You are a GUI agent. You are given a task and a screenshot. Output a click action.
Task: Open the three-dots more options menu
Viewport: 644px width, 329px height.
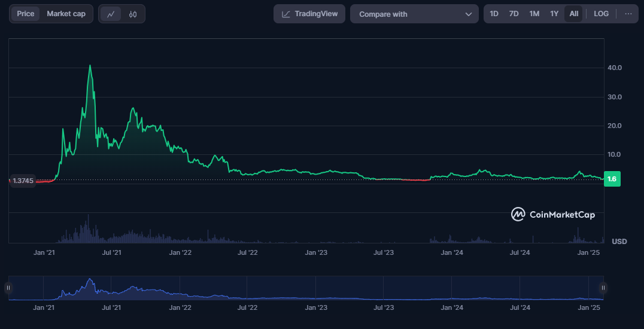pyautogui.click(x=628, y=14)
